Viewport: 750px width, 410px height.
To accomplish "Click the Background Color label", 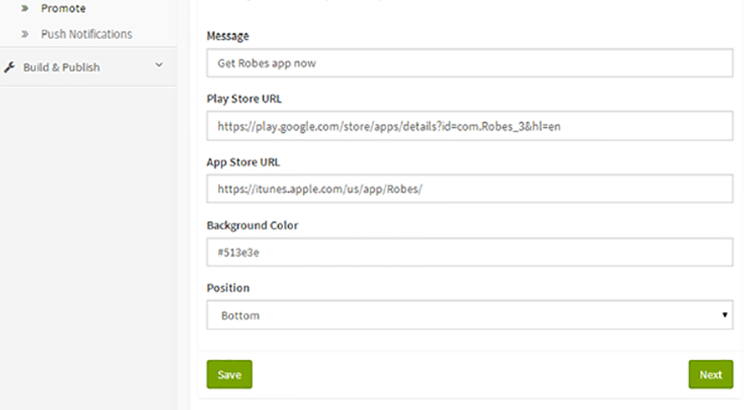I will click(252, 225).
